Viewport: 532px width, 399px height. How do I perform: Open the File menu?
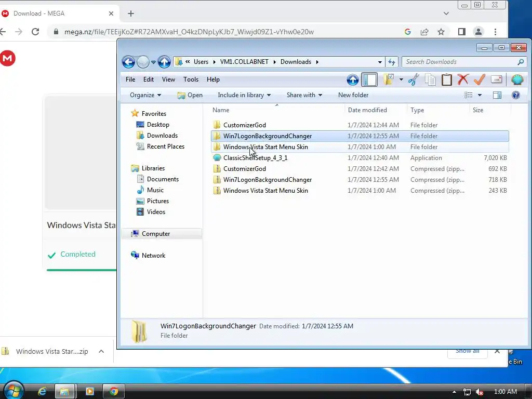click(130, 79)
